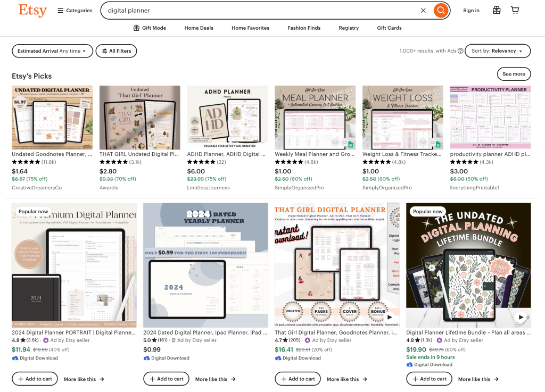Expand the Estimated Arrival dropdown
Screen dimensions: 545x392
click(x=52, y=51)
